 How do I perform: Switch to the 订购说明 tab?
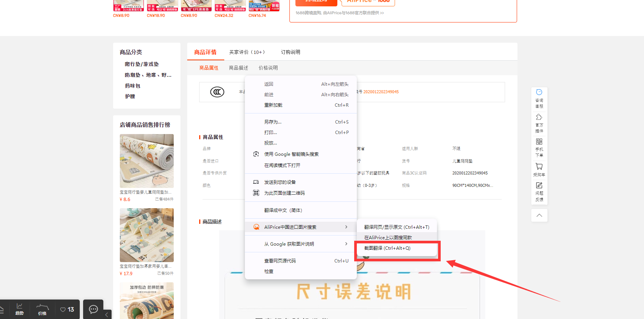(291, 52)
